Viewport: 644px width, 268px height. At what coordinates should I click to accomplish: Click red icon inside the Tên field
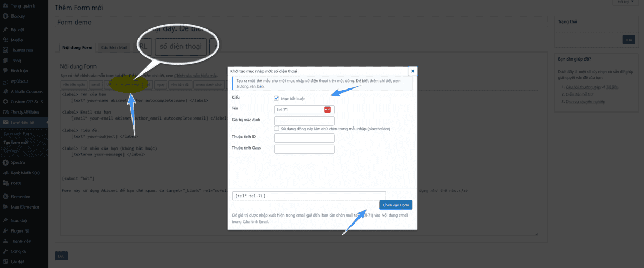[x=327, y=109]
